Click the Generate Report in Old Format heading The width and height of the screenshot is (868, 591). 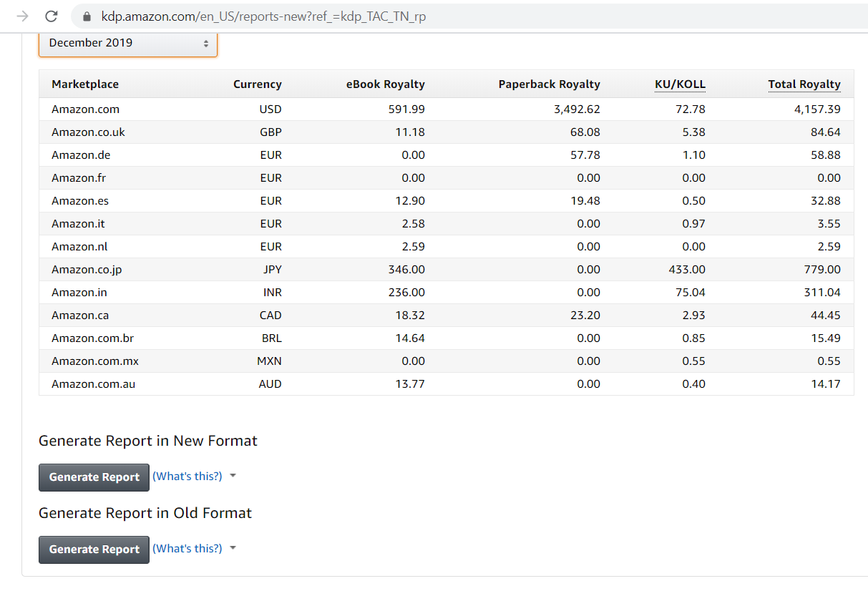click(x=145, y=513)
